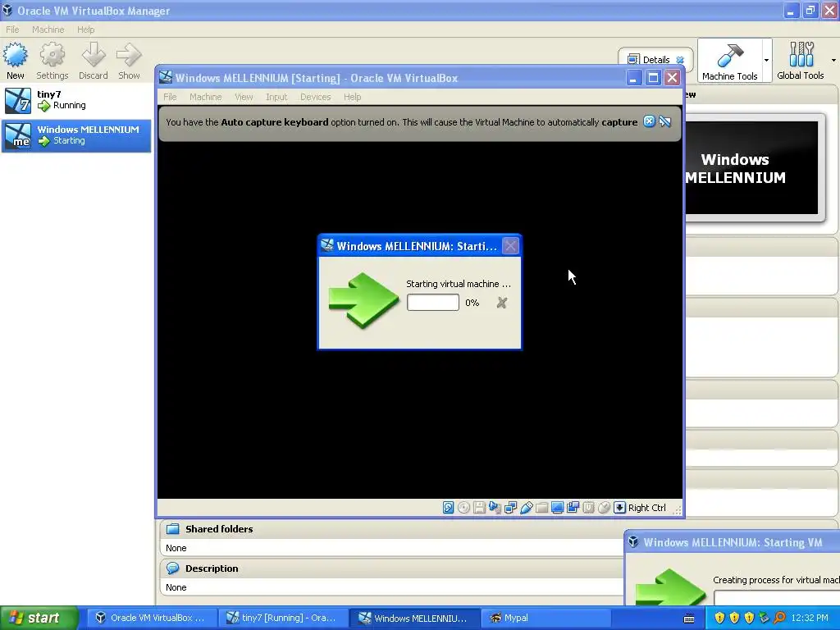Click the keyboard capture arrow icon
The image size is (840, 630).
click(x=619, y=507)
